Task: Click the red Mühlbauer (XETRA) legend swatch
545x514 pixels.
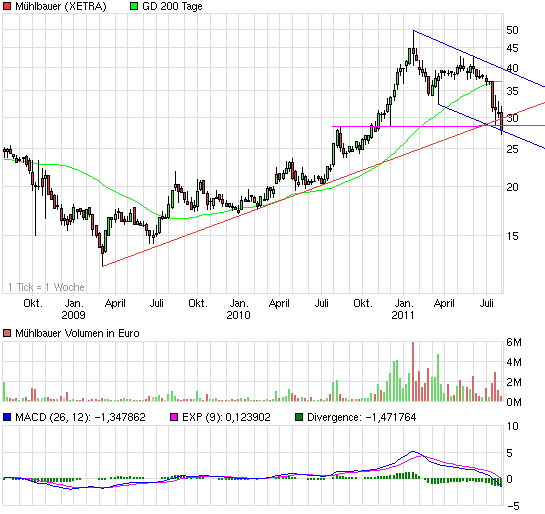Action: 7,6
